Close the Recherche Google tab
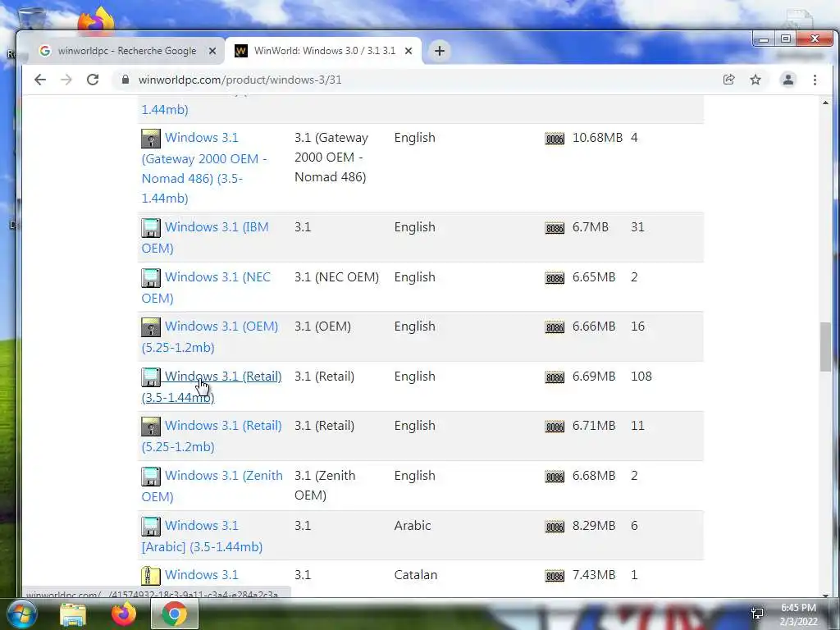Image resolution: width=840 pixels, height=630 pixels. click(212, 51)
